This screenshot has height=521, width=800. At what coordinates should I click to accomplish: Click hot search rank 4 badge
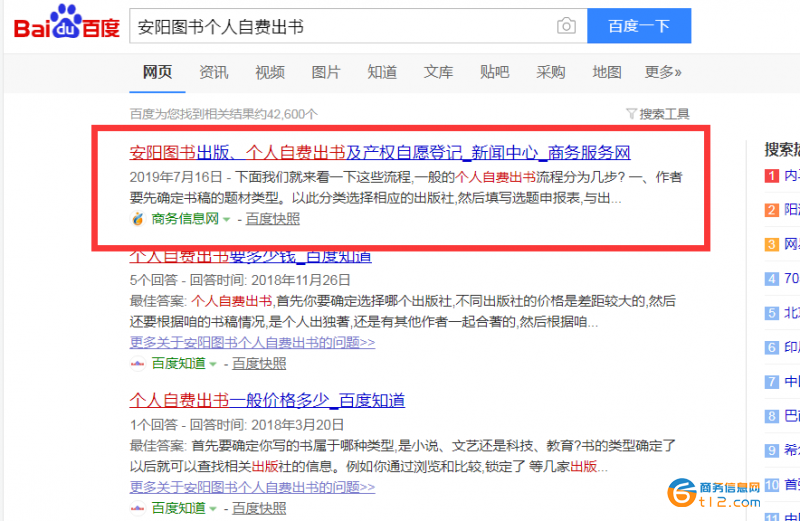[x=771, y=279]
